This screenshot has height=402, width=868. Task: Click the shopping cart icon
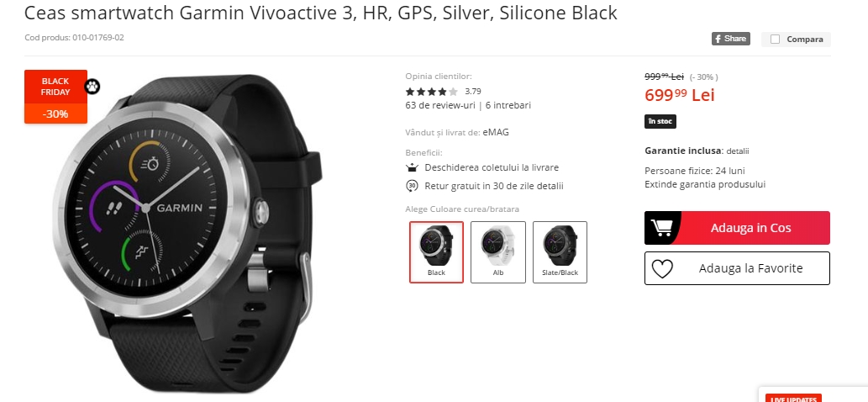[661, 228]
